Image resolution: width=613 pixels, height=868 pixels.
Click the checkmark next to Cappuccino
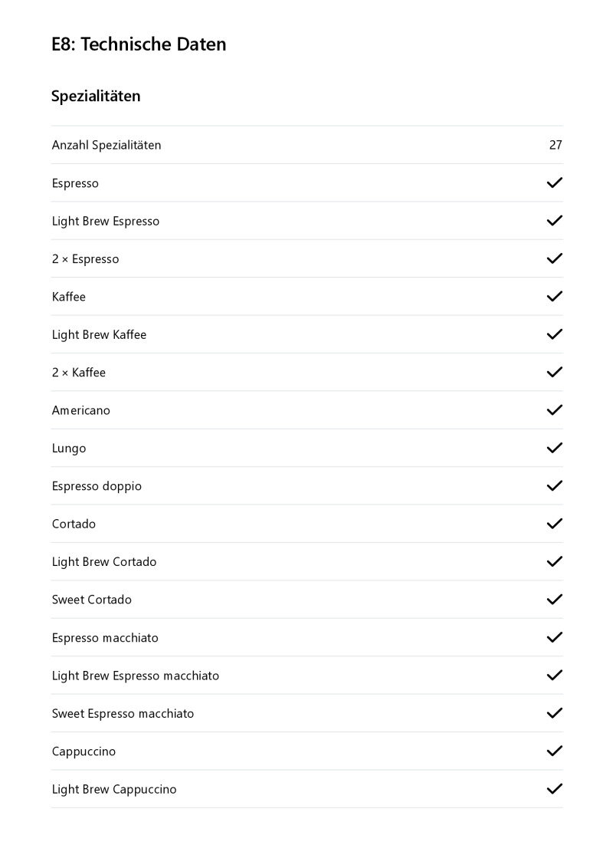coord(554,751)
